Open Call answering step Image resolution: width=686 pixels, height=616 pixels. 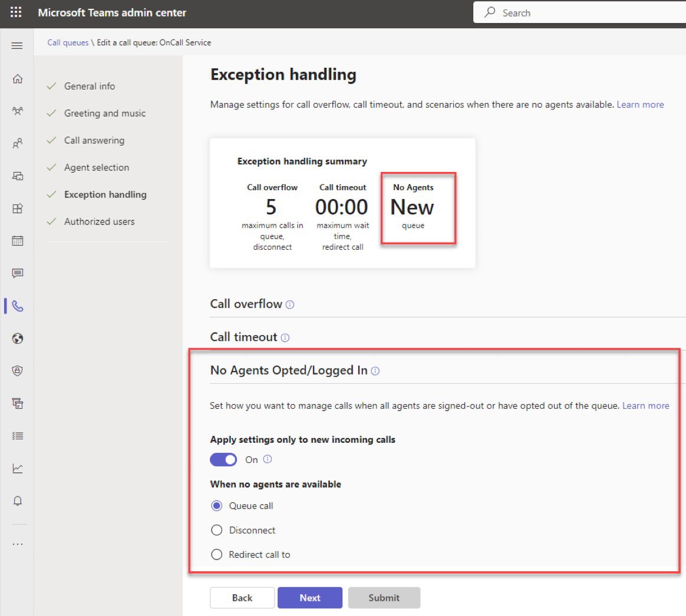click(94, 140)
